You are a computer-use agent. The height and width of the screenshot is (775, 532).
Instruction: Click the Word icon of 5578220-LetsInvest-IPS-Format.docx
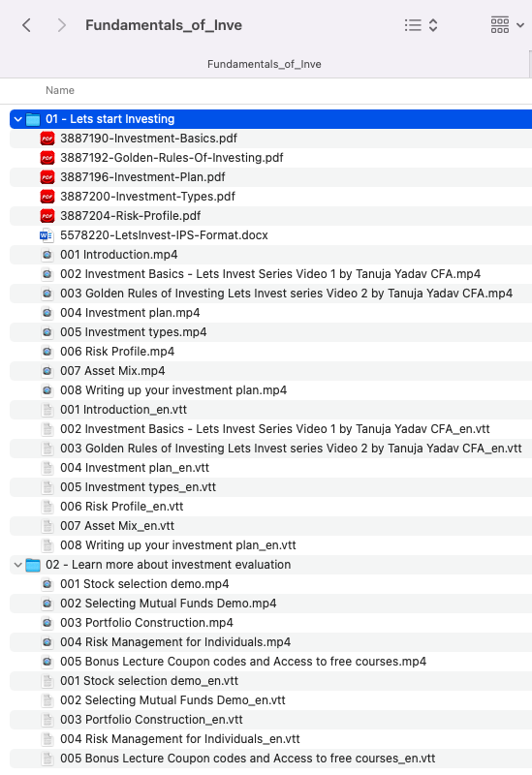point(47,235)
